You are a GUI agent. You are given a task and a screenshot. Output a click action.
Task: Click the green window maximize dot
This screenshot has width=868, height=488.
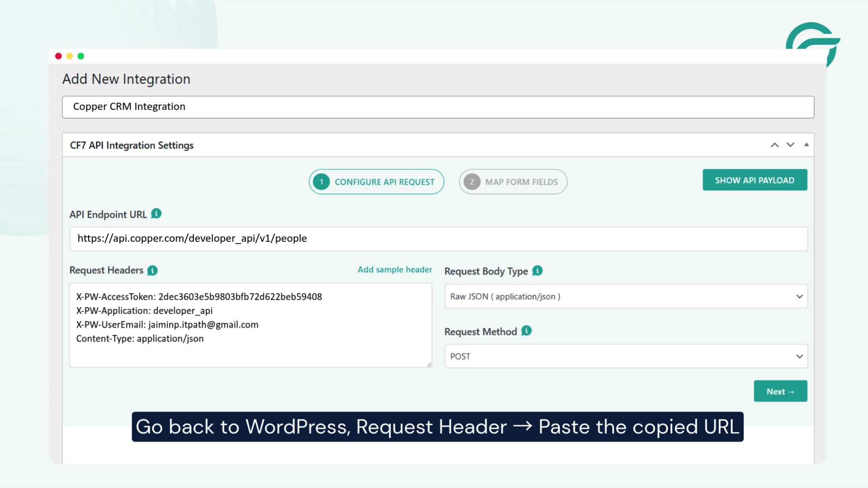click(81, 56)
